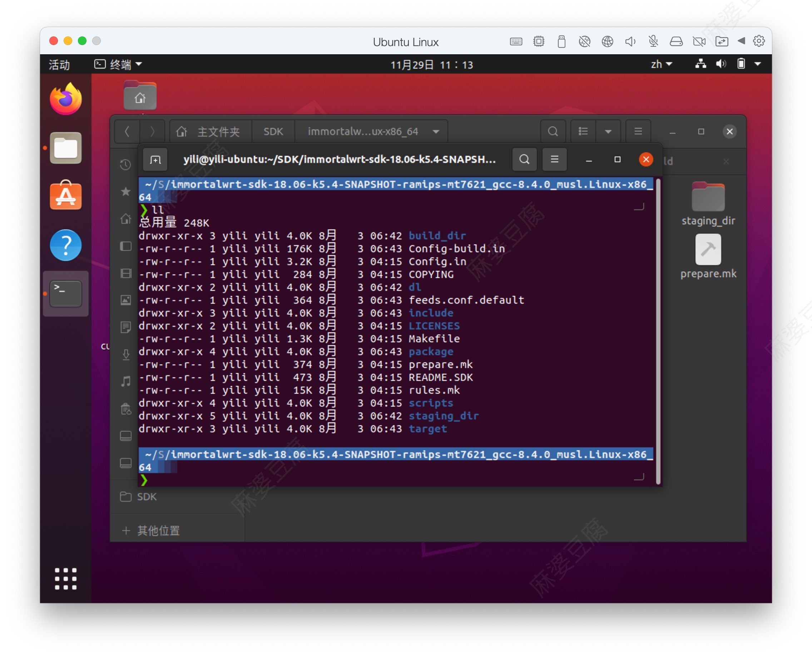Go to SDK in the path bar

pos(273,131)
